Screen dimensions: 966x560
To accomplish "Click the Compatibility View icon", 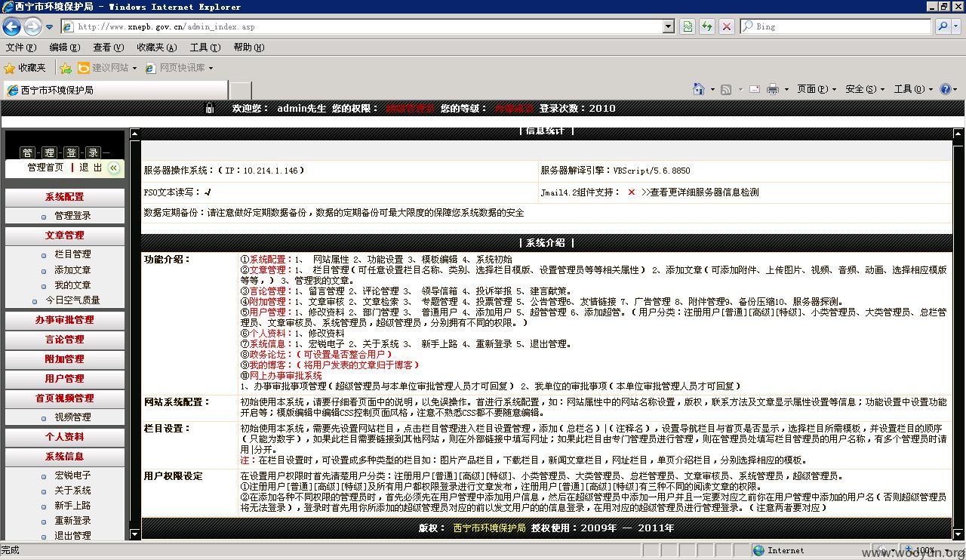I will click(x=688, y=26).
